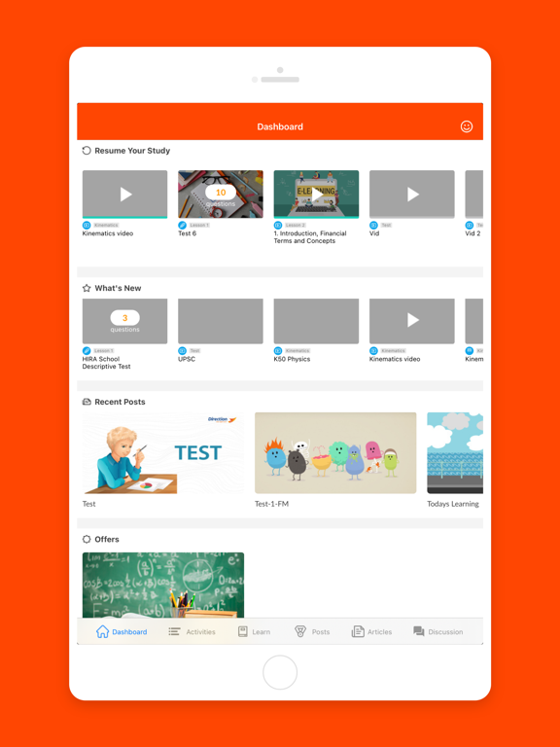Play the Kinematics video in Resume Your Study

pos(125,194)
